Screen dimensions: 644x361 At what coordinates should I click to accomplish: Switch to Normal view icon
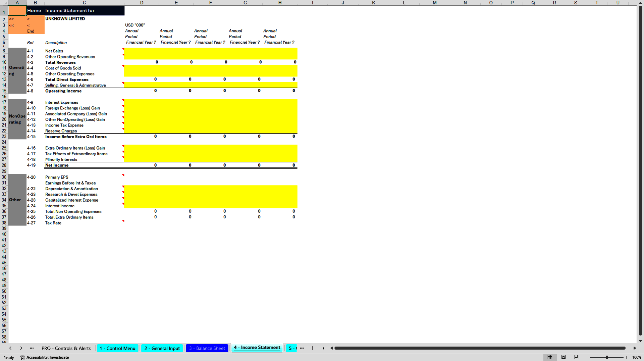tap(550, 357)
